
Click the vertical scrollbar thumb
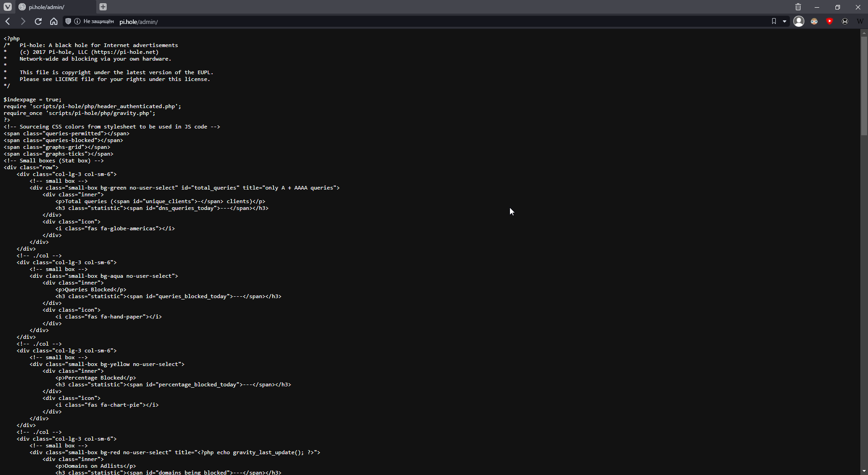point(864,86)
